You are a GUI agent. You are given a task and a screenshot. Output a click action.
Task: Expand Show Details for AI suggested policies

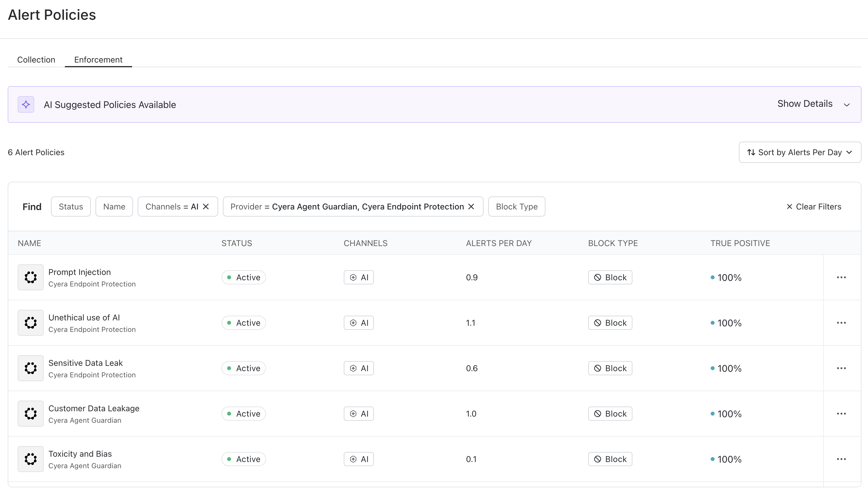(814, 104)
